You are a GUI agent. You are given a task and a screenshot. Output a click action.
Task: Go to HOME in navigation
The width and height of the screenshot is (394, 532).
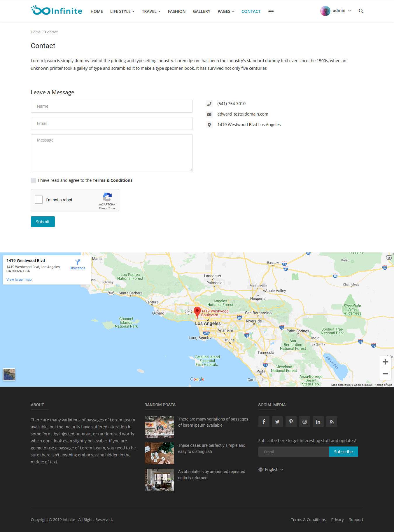point(97,11)
